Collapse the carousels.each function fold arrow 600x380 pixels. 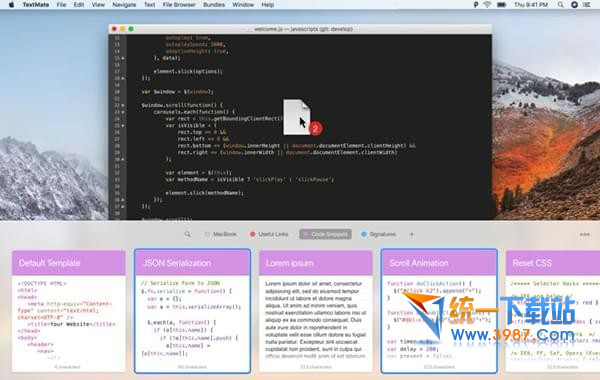pos(123,112)
